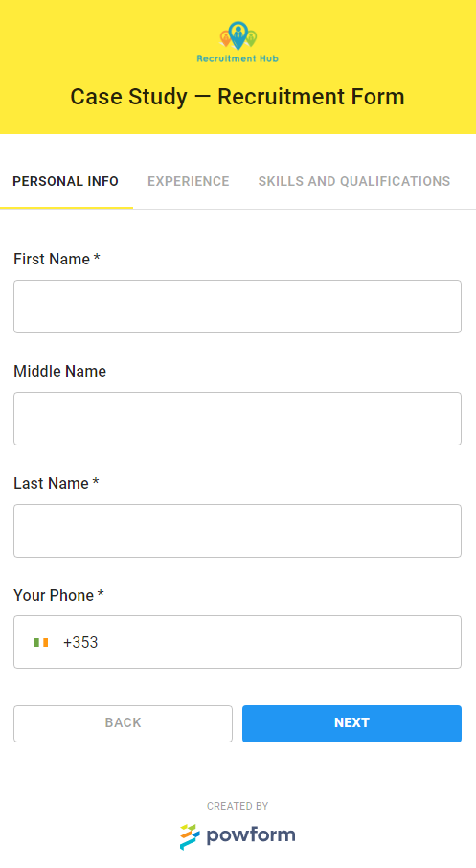Viewport: 476px width, 868px height.
Task: Open the Skills and Qualifications tab
Action: coord(354,181)
